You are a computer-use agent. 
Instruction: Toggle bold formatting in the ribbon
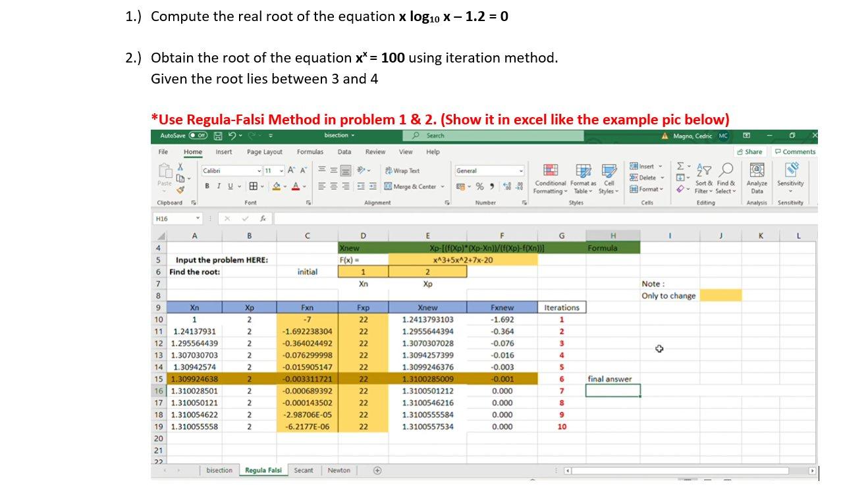207,186
